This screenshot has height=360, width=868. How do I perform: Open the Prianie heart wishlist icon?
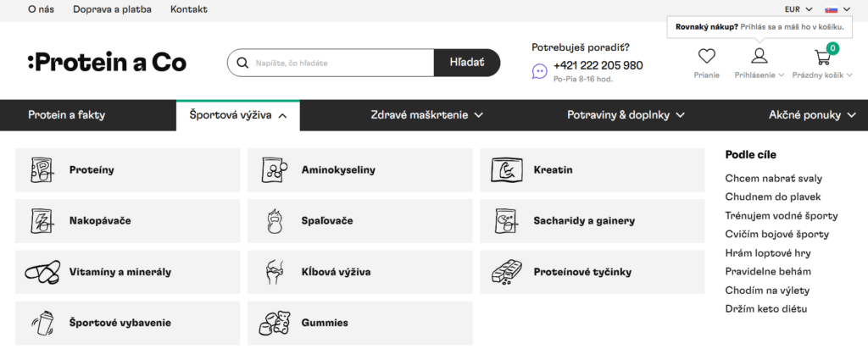[706, 56]
